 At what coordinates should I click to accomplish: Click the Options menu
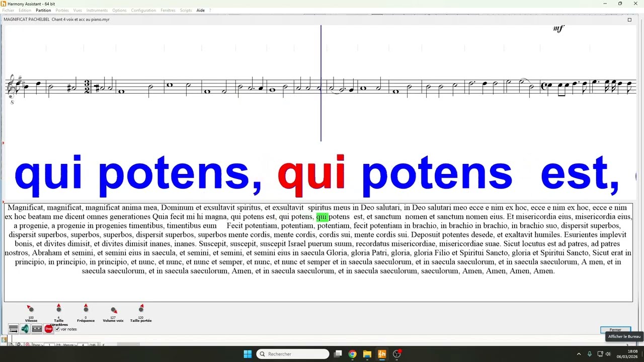[x=119, y=10]
